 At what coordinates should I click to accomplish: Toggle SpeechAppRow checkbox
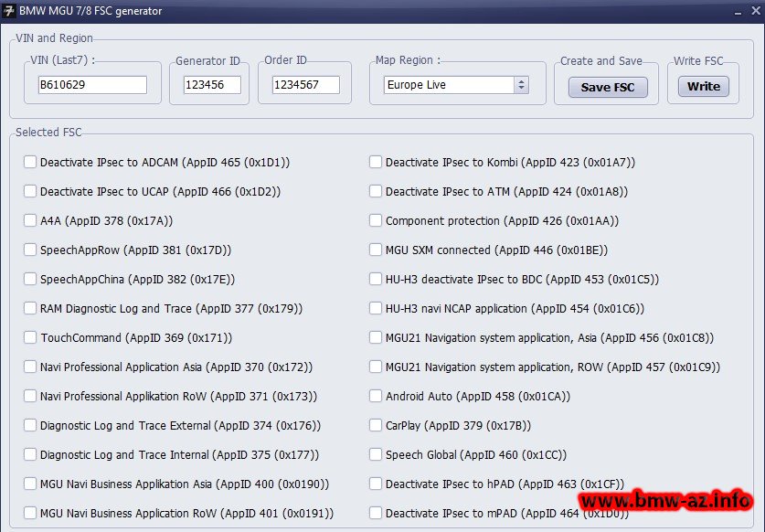[x=30, y=250]
